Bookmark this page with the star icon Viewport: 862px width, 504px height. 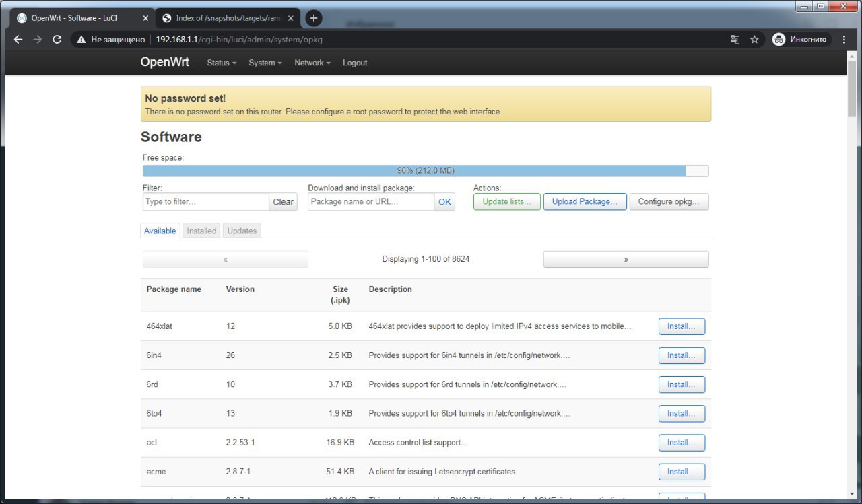[x=755, y=40]
